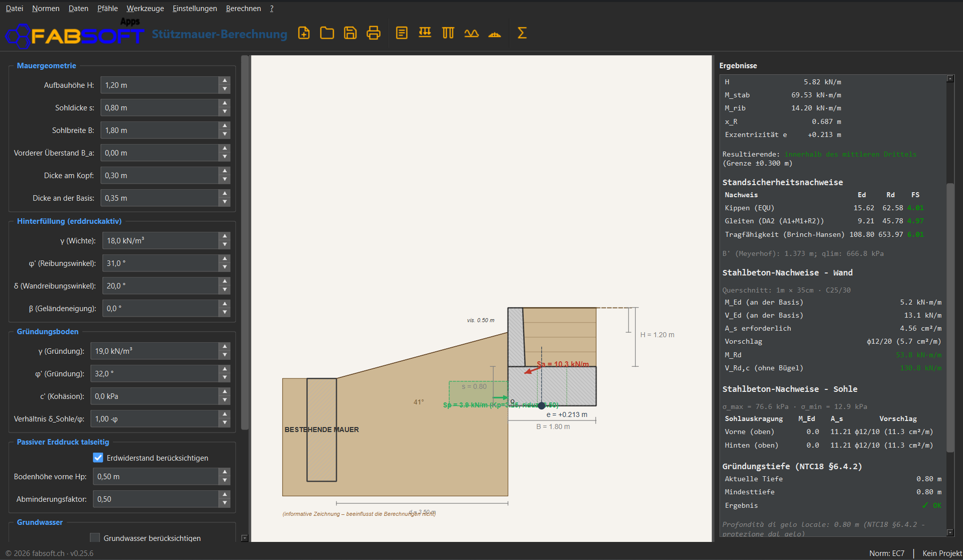Click left panel scroll-down arrow

(x=245, y=538)
